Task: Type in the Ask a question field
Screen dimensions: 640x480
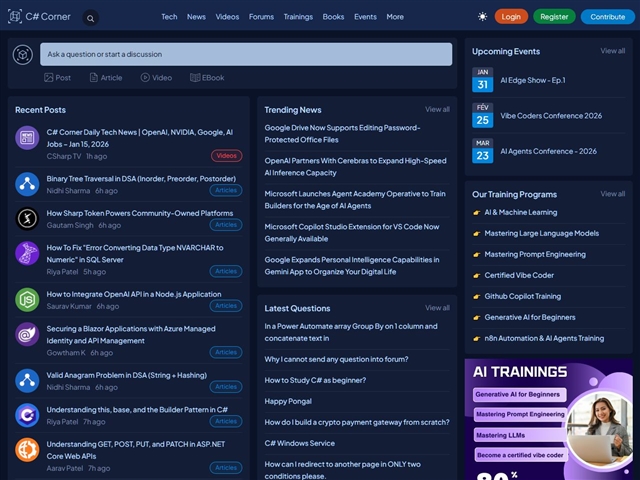Action: (x=245, y=54)
